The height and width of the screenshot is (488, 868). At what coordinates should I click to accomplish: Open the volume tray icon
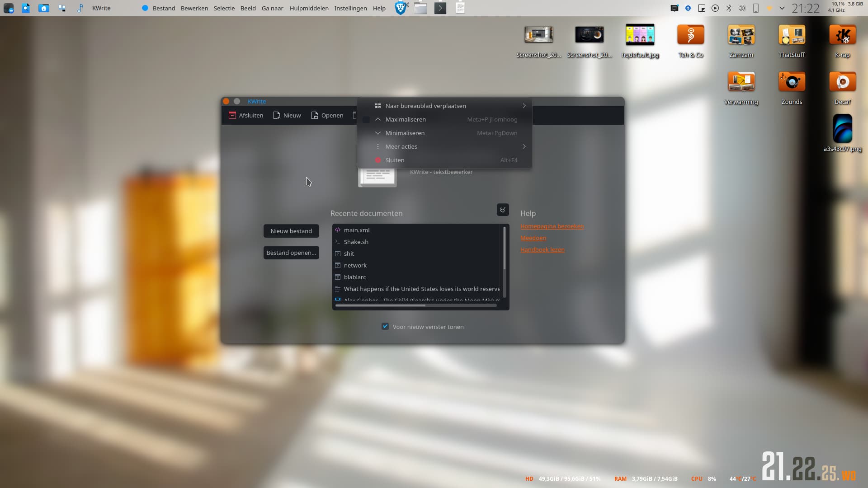click(742, 8)
